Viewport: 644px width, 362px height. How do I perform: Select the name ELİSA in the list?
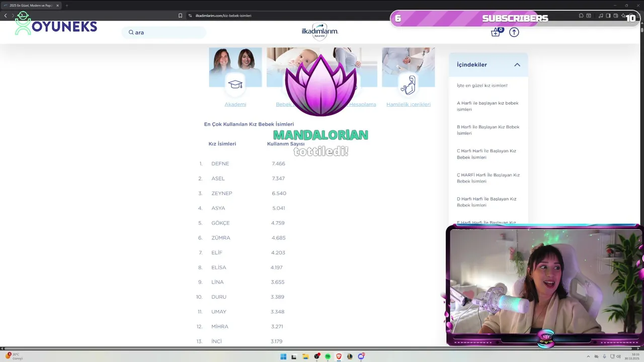point(219,267)
